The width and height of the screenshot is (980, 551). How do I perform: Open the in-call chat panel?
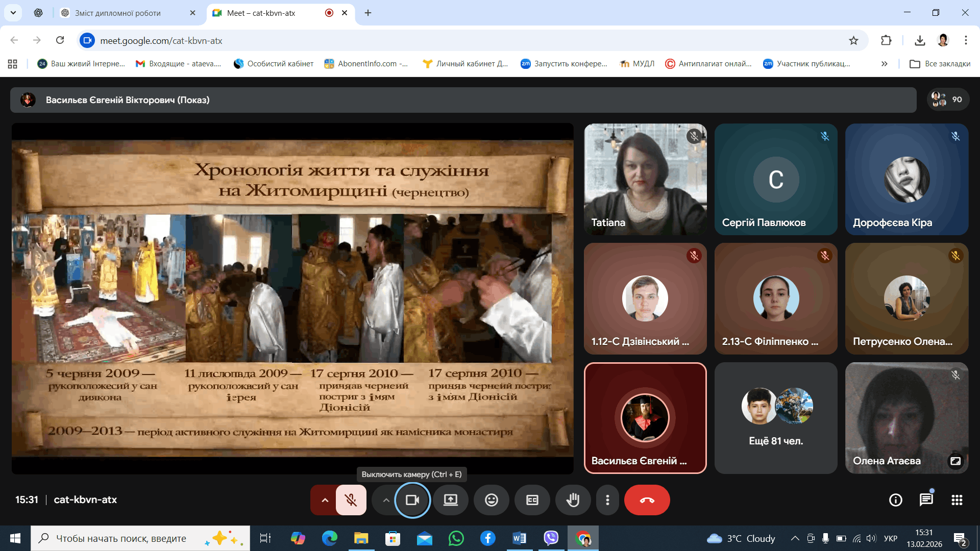coord(926,500)
